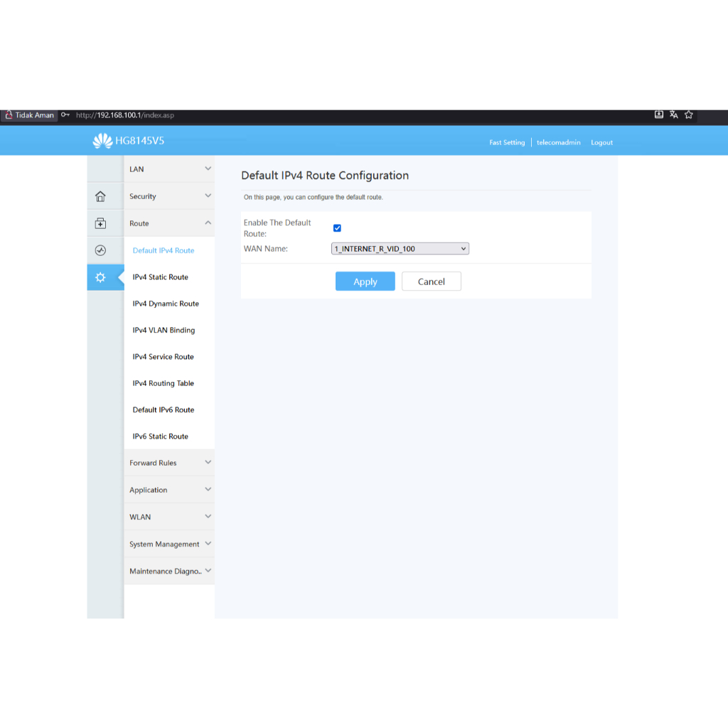This screenshot has height=728, width=728.
Task: Expand the WLAN menu section
Action: pos(168,517)
